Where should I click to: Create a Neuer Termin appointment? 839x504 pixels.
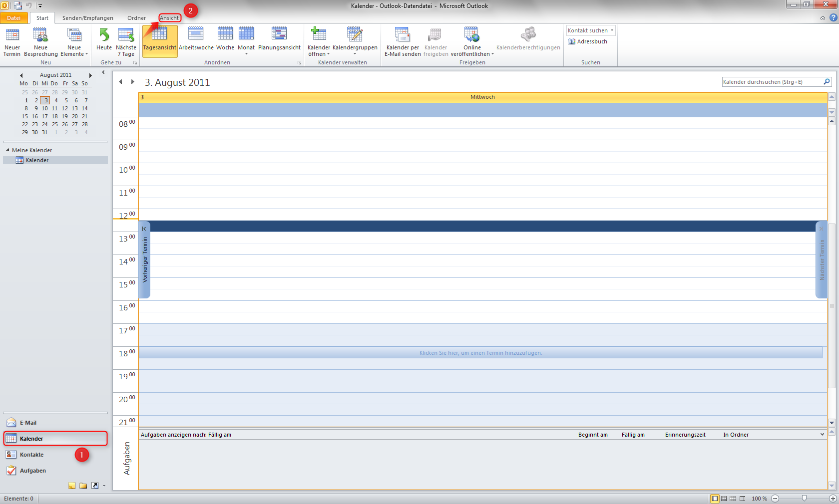pyautogui.click(x=12, y=42)
